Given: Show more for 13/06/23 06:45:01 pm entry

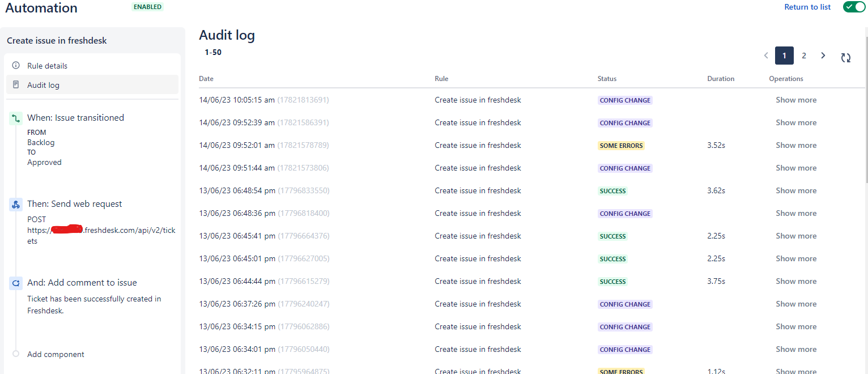Looking at the screenshot, I should point(796,258).
